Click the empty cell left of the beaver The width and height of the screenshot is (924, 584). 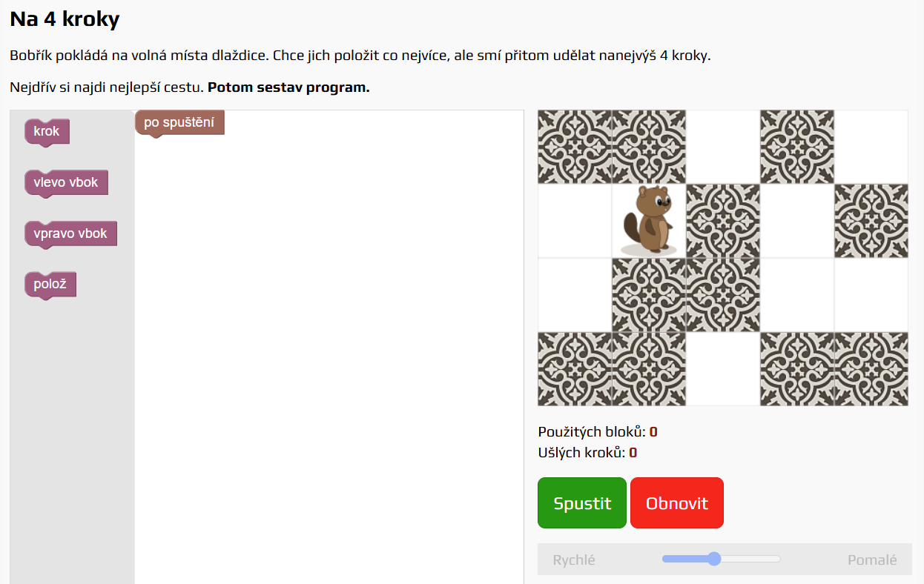(x=575, y=221)
